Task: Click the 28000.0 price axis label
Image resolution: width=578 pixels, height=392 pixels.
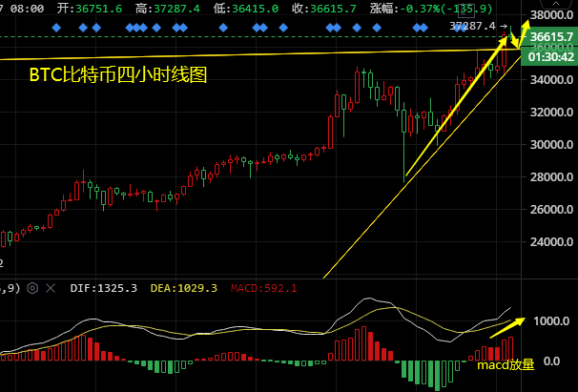Action: 551,177
